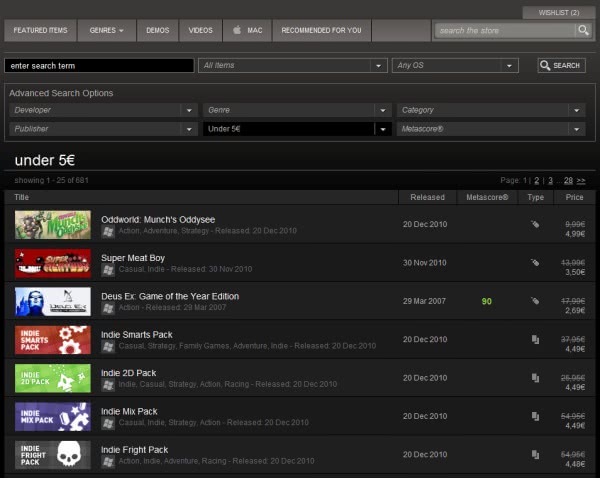Image resolution: width=600 pixels, height=478 pixels.
Task: Click package type icon for Indie Mix Pack
Action: pos(535,416)
